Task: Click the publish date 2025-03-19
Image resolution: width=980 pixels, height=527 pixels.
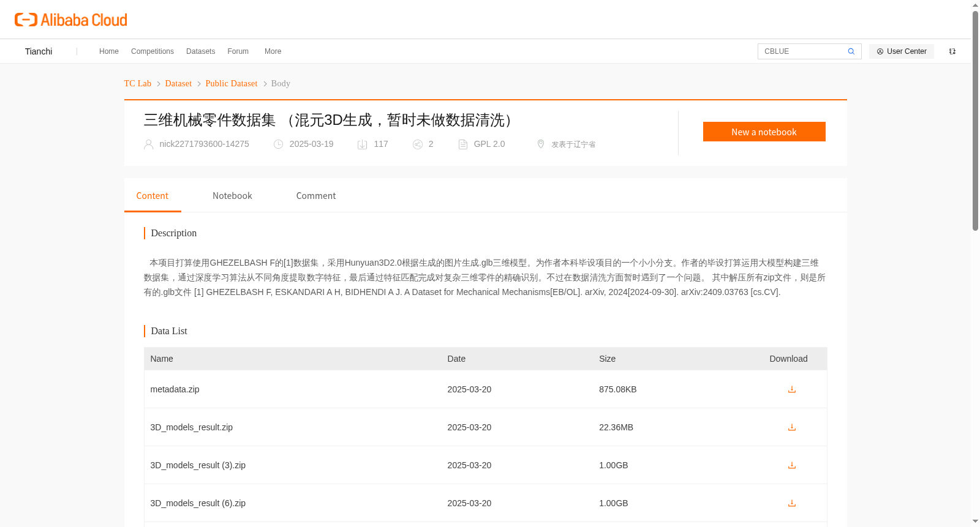Action: coord(312,144)
